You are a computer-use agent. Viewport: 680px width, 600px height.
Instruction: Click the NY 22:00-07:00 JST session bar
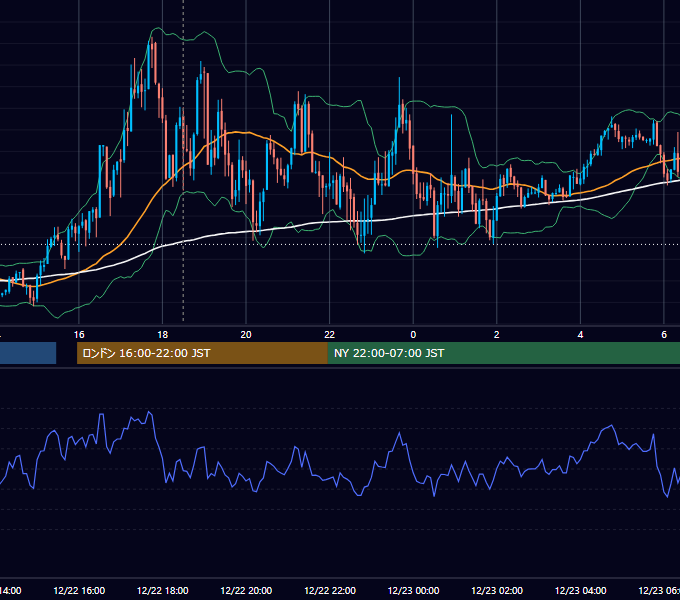coord(503,353)
